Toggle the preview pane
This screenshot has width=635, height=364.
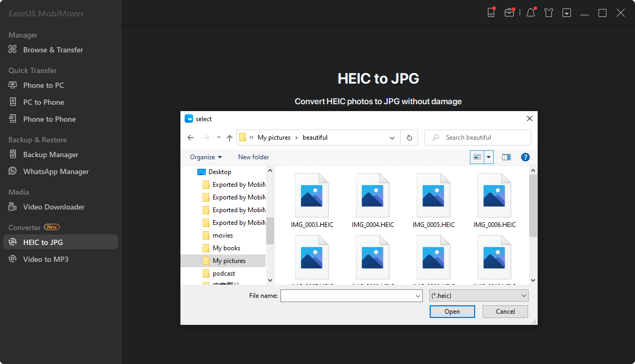pos(506,157)
